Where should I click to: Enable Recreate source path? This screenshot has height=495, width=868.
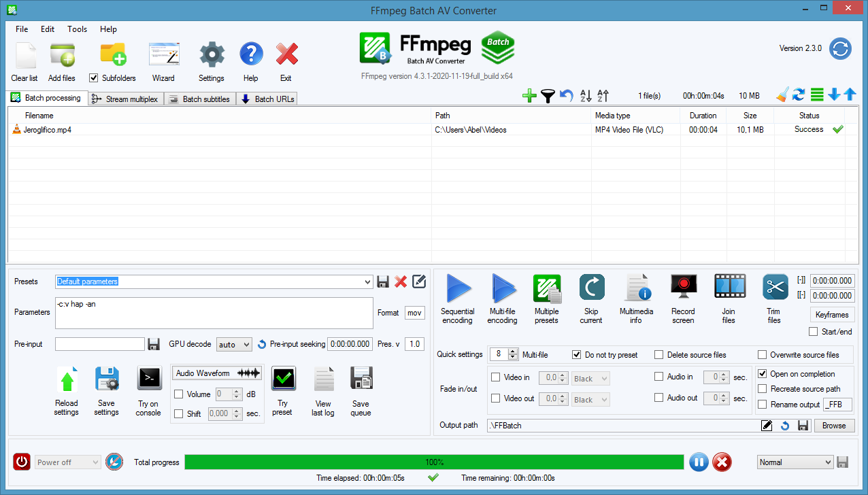(x=763, y=389)
